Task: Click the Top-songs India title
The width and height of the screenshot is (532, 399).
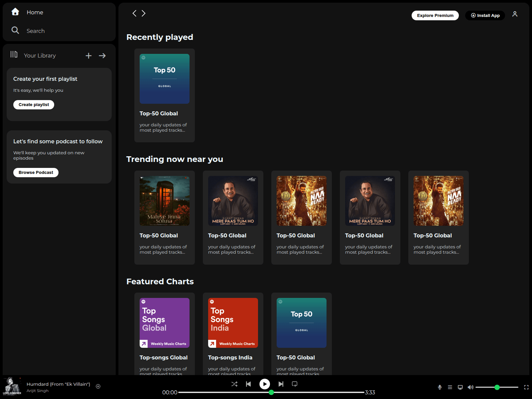Action: point(230,357)
